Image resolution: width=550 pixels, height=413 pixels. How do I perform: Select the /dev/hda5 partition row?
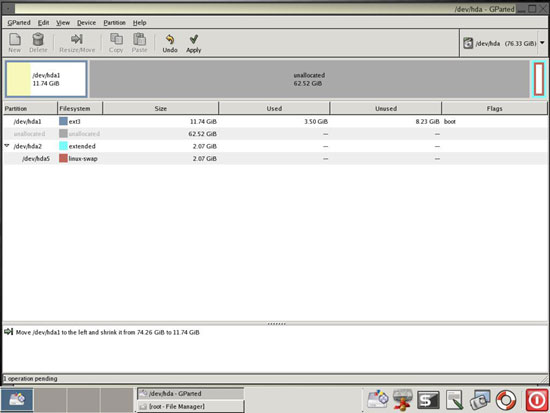click(275, 159)
